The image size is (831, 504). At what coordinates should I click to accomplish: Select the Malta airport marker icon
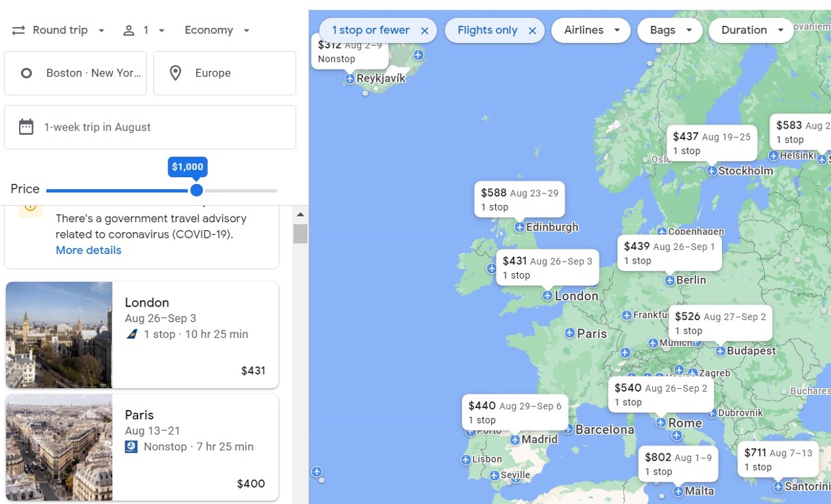pos(678,492)
